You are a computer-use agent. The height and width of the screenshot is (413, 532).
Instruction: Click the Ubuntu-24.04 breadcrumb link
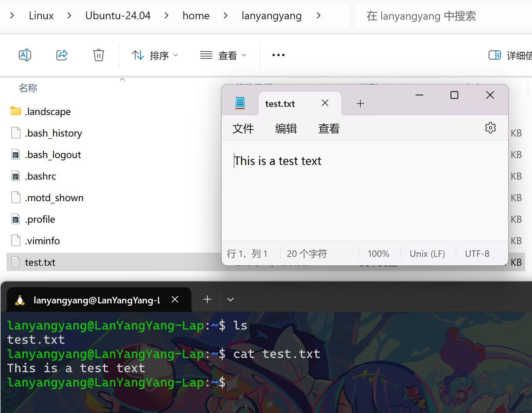118,15
